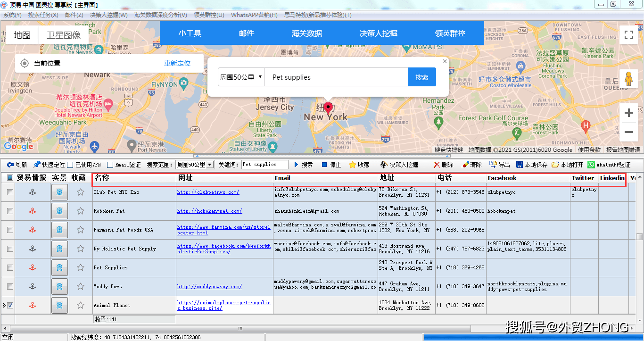The image size is (644, 341).
Task: Click the Email column header
Action: tap(325, 178)
